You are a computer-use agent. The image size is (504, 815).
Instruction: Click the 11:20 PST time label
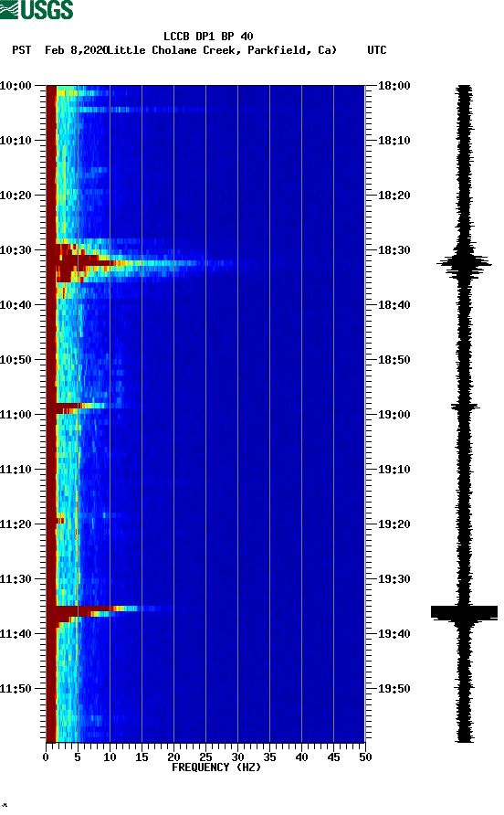(16, 524)
